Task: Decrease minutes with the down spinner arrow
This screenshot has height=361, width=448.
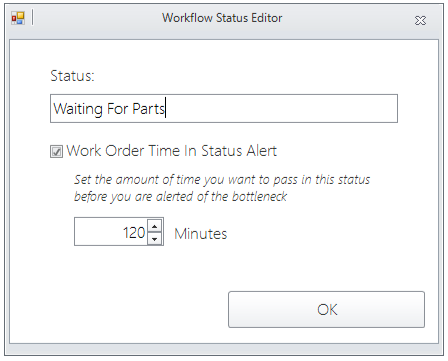Action: click(x=154, y=239)
